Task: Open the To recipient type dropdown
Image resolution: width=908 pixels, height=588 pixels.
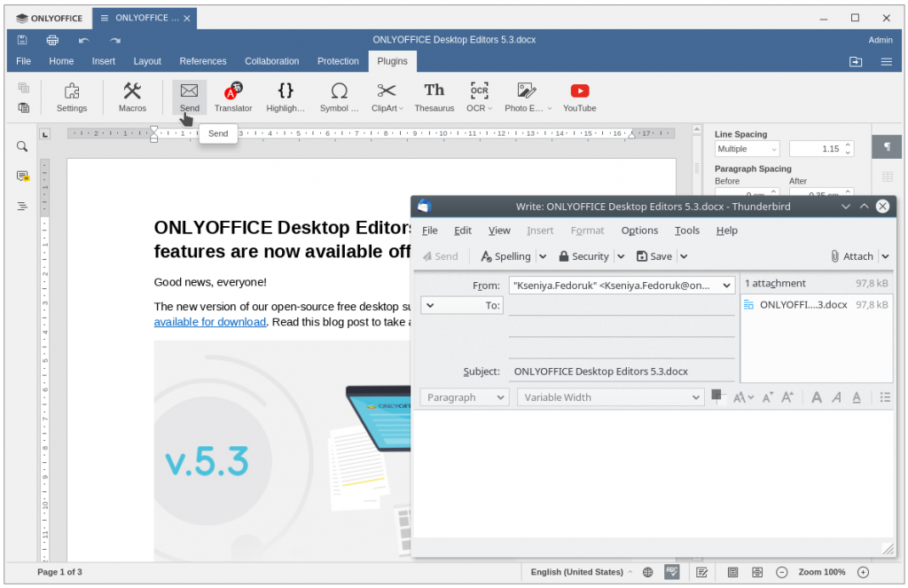Action: pos(462,305)
